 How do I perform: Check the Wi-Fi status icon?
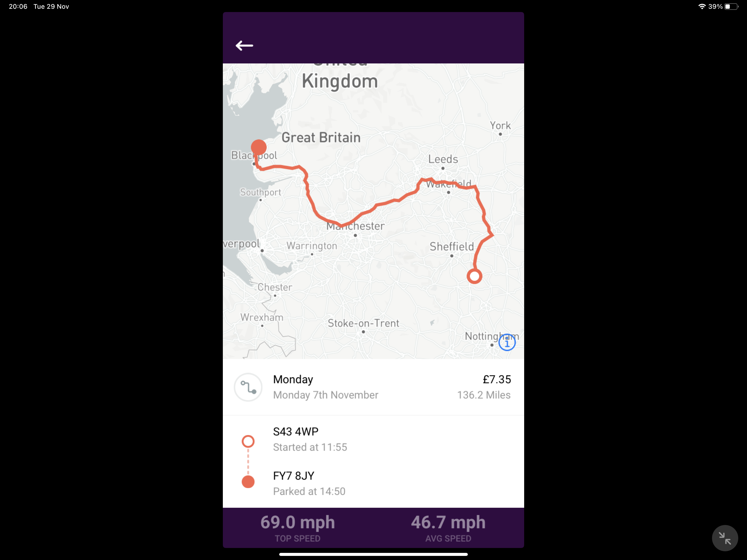coord(702,6)
